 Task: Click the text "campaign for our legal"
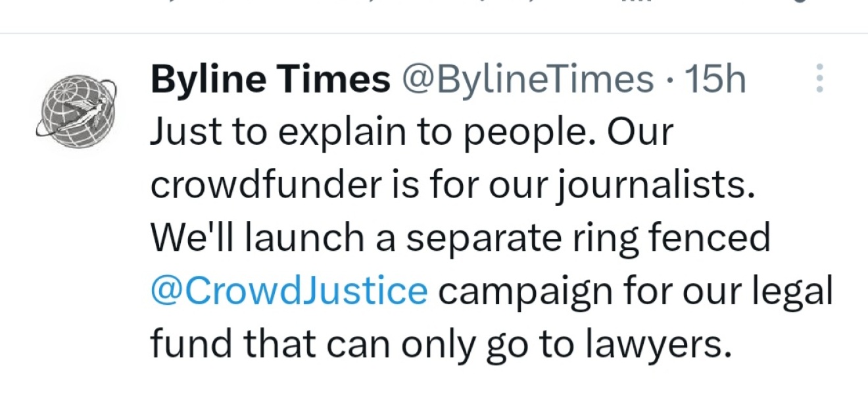click(x=635, y=290)
